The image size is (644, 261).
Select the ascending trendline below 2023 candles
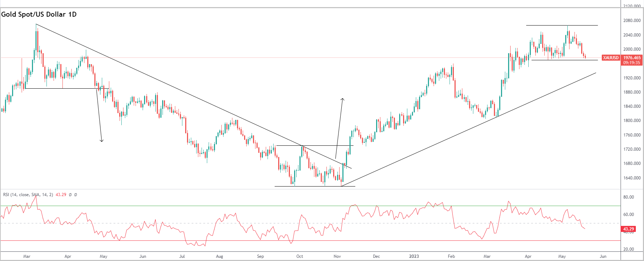click(468, 129)
